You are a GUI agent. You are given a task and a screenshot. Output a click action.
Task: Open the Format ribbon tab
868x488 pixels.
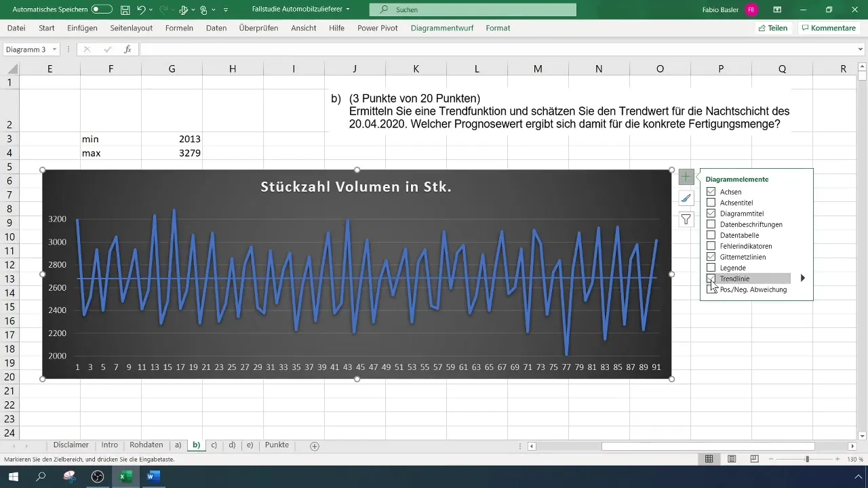tap(498, 28)
